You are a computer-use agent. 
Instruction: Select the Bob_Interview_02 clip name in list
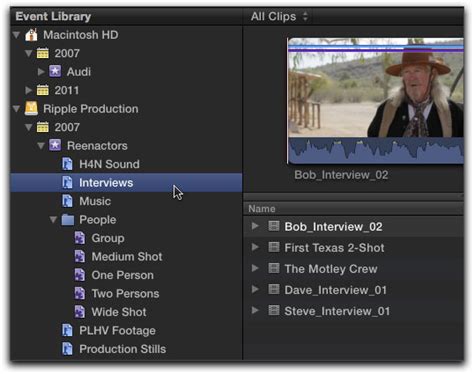333,227
